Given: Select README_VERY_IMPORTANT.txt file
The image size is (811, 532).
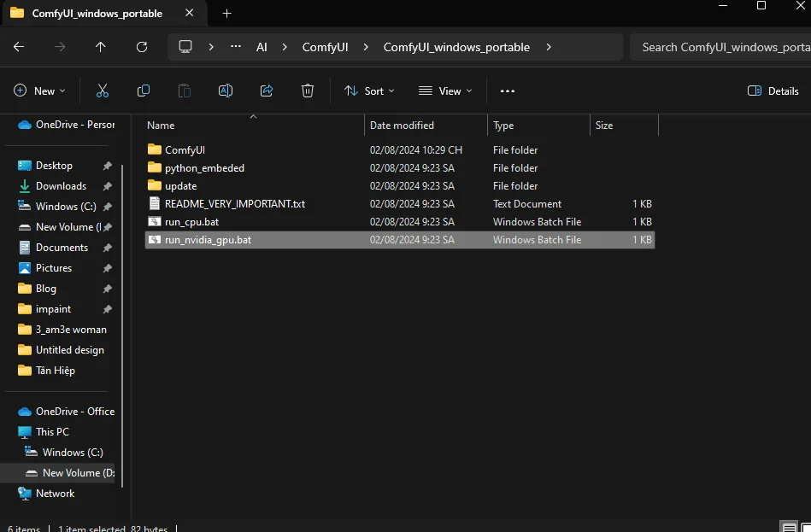Looking at the screenshot, I should [x=400, y=204].
